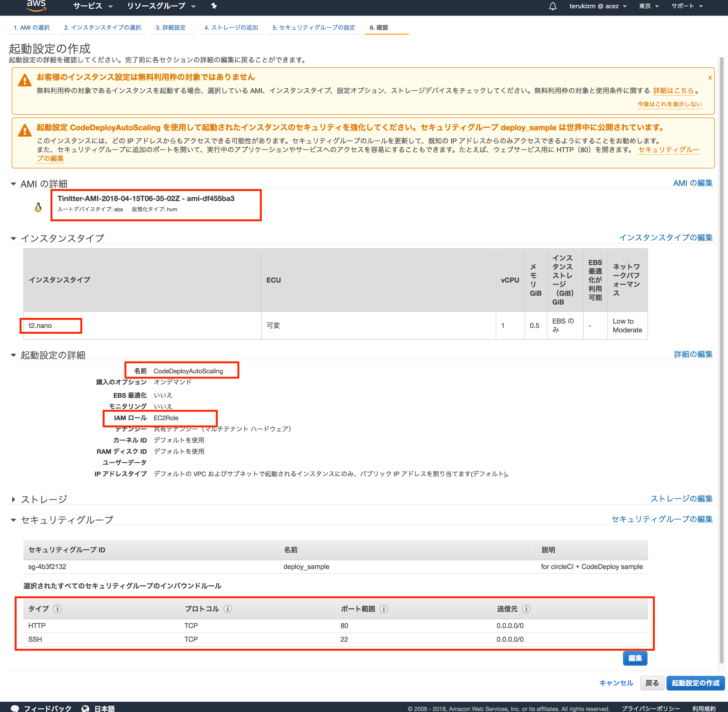Image resolution: width=728 pixels, height=712 pixels.
Task: Click セキュリティグループの編集 link beside the section header
Action: pyautogui.click(x=662, y=519)
